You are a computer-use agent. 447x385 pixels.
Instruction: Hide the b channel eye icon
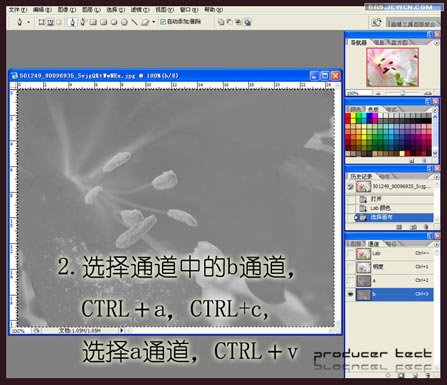point(350,295)
